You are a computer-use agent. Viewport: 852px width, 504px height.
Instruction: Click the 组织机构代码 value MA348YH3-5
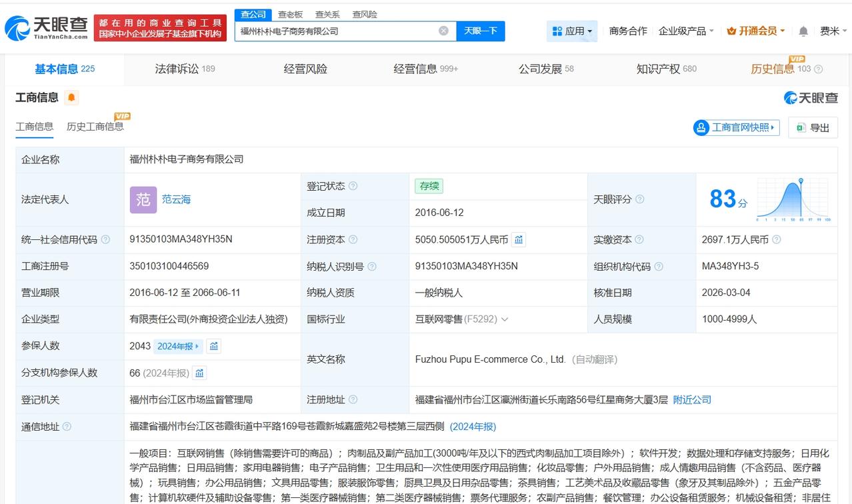730,266
